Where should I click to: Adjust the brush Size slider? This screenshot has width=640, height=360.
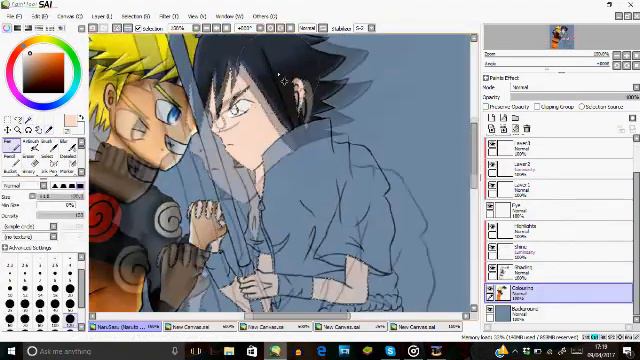pyautogui.click(x=60, y=196)
